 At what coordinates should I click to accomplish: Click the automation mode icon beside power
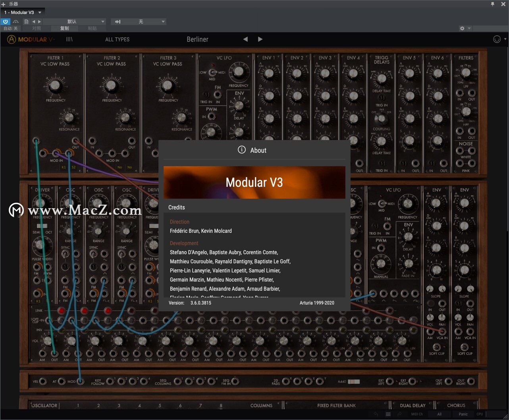coord(16,21)
